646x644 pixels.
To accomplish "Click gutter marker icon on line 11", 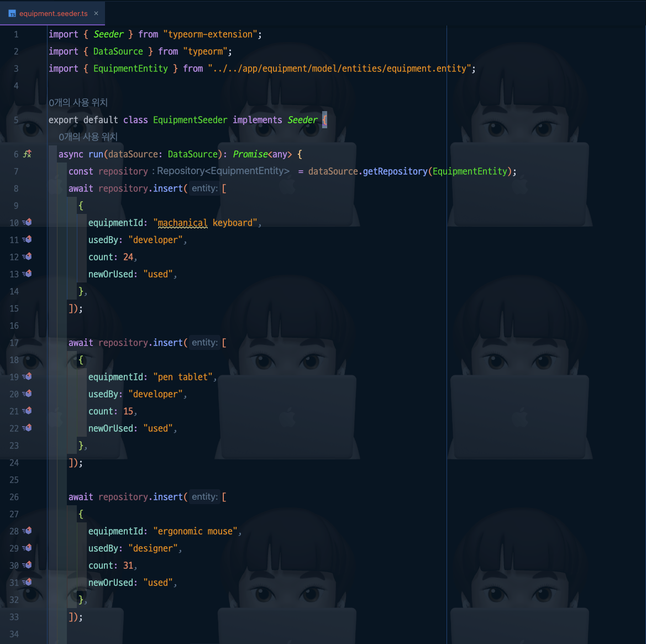I will point(27,239).
